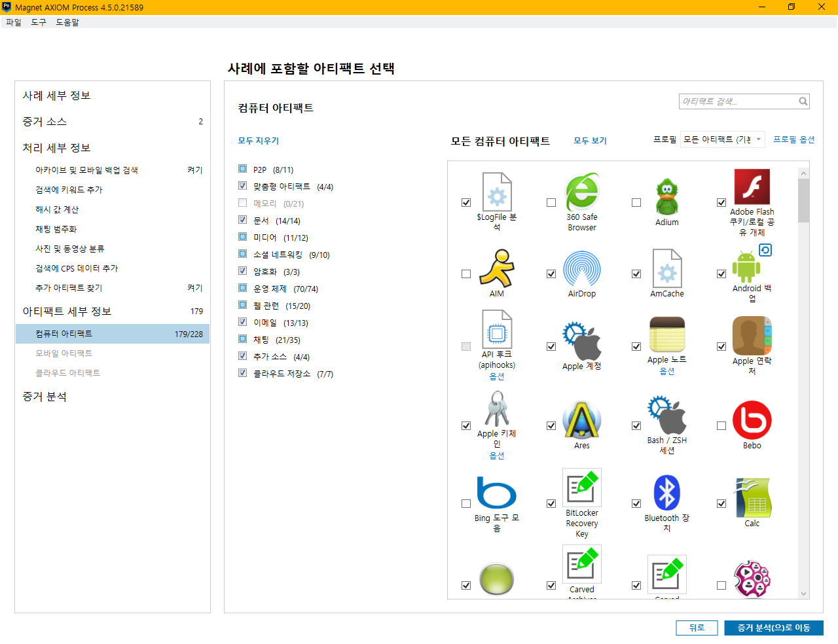This screenshot has height=644, width=838.
Task: Click the 모두 보기 link
Action: pos(591,141)
